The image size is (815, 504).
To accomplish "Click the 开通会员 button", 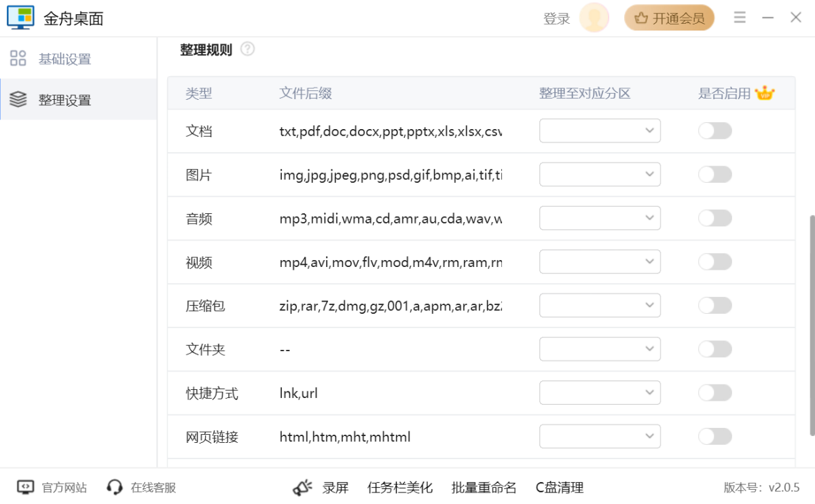I will pos(669,18).
